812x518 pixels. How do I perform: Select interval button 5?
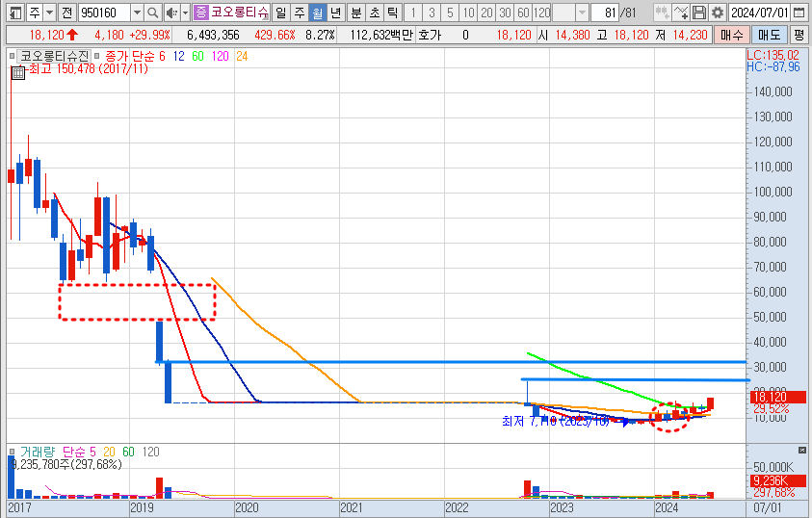click(x=450, y=13)
